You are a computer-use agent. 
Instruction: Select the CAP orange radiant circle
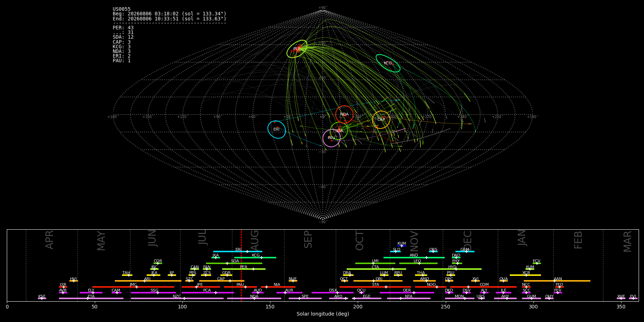[x=381, y=119]
